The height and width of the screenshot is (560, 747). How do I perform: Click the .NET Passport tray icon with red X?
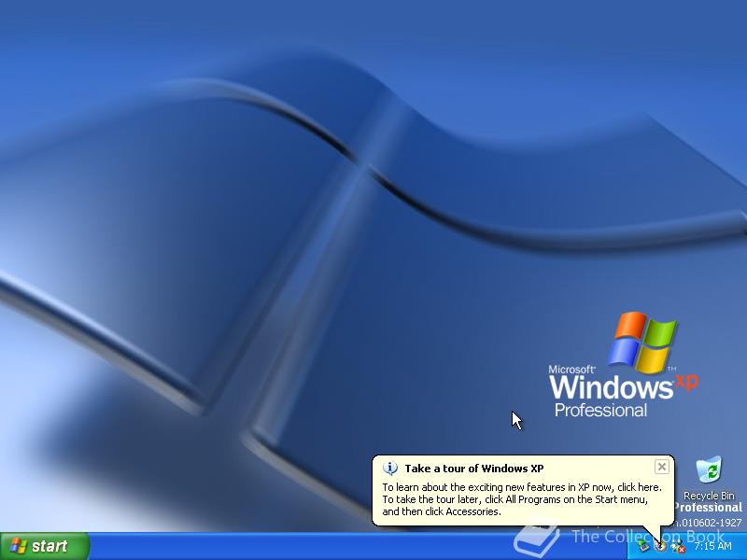677,546
